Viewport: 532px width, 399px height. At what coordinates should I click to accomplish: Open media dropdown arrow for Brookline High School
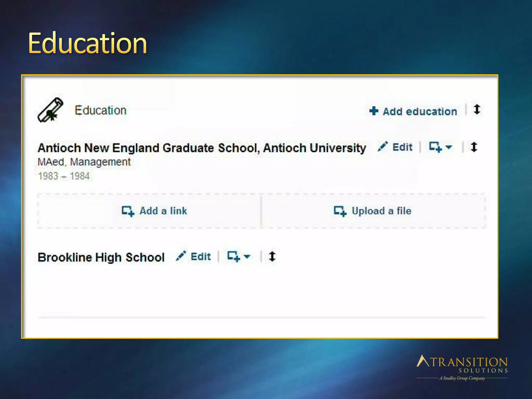click(247, 256)
